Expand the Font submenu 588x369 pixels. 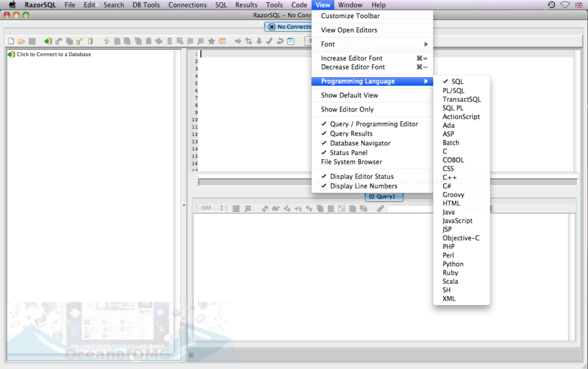(x=372, y=44)
